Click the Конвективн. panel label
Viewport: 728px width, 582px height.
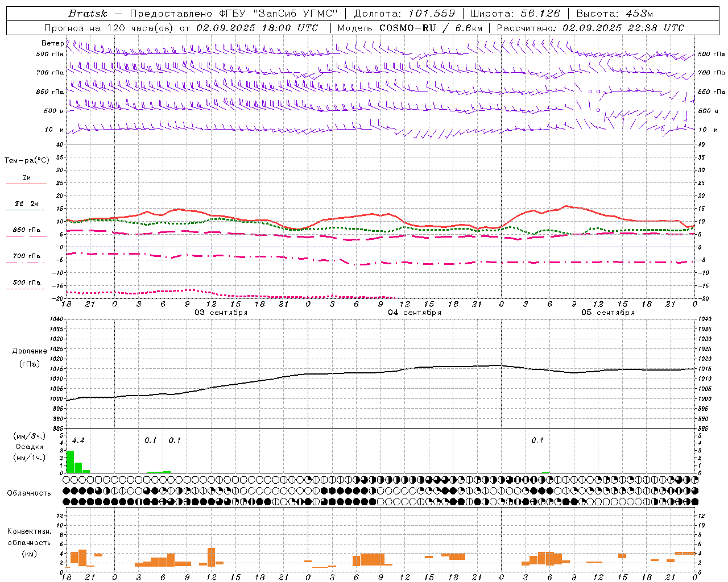29,531
